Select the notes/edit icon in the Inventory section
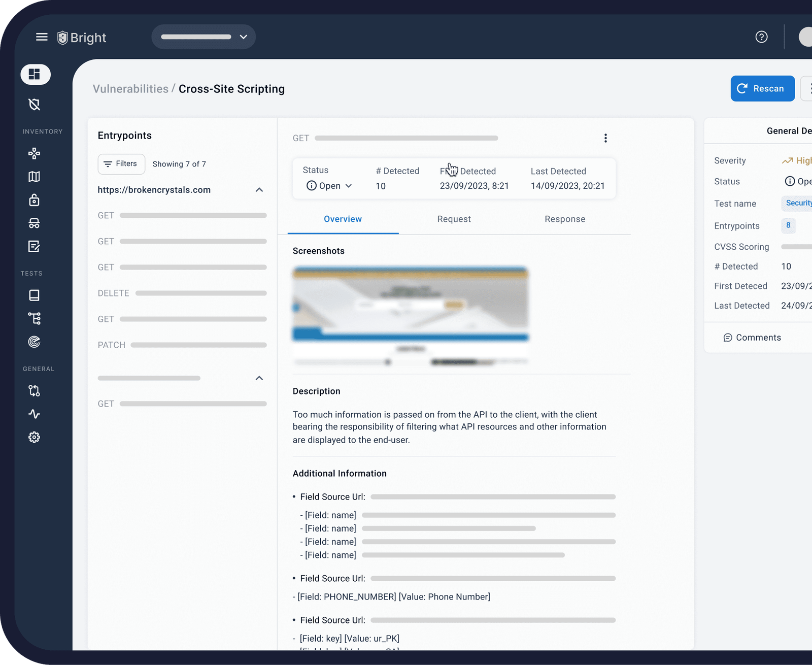This screenshot has height=665, width=812. [x=34, y=247]
